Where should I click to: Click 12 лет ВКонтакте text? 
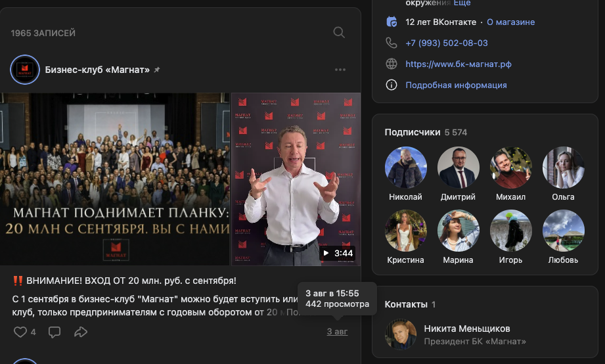point(441,22)
